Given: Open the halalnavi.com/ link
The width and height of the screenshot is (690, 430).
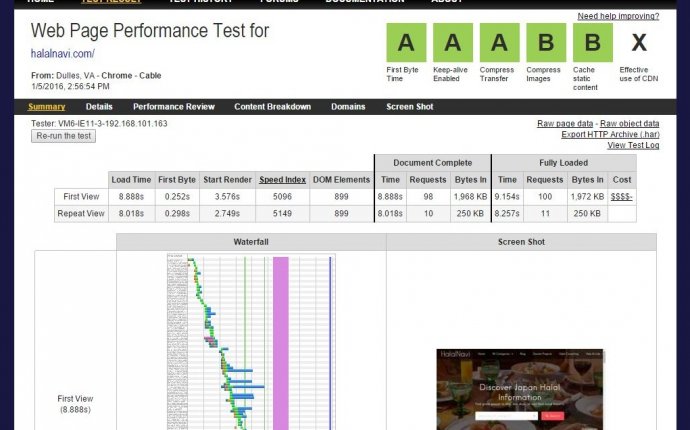Looking at the screenshot, I should point(62,54).
